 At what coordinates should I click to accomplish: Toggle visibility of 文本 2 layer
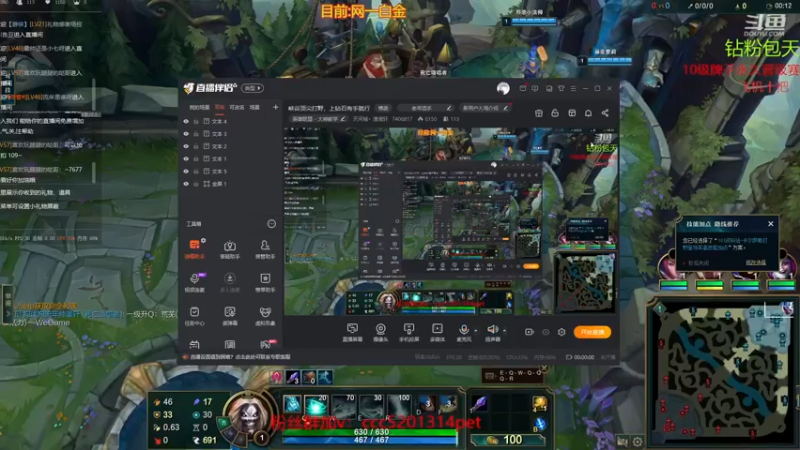tap(186, 146)
